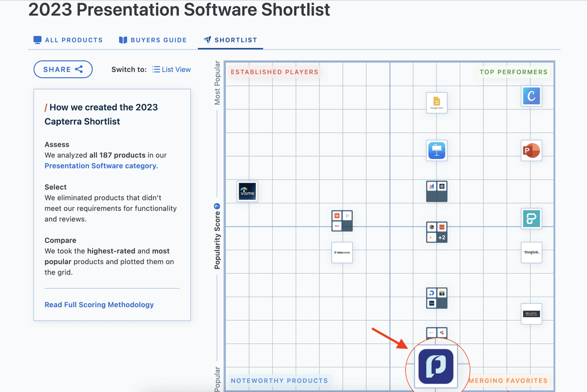587x392 pixels.
Task: Click the stacked product cluster left of center grid
Action: tap(342, 220)
